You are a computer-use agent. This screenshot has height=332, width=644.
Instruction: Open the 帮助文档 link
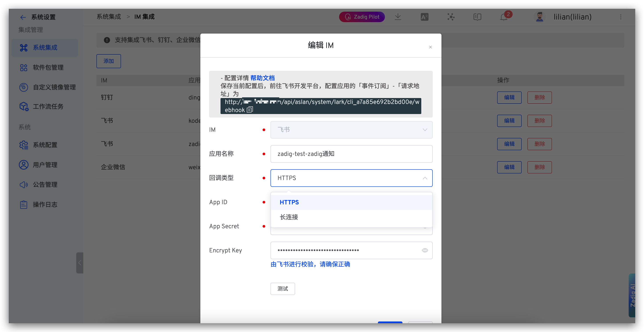(262, 78)
